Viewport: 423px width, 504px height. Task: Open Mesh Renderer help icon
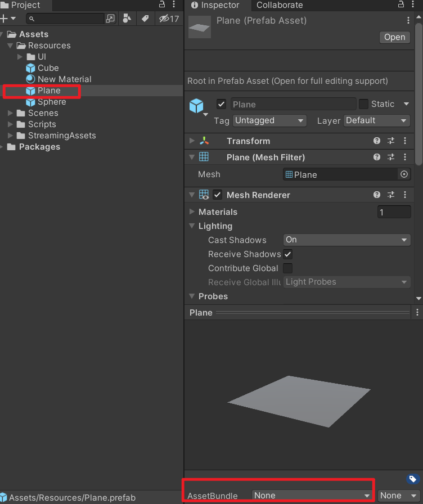coord(377,195)
